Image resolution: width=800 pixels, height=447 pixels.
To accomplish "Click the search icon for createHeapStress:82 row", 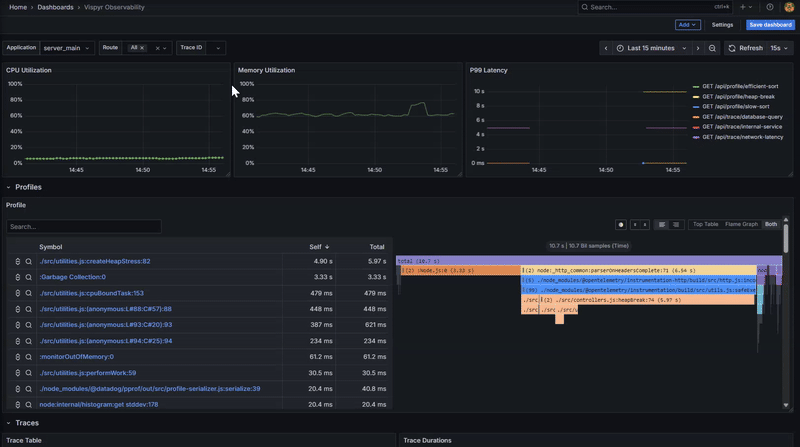I will click(29, 261).
